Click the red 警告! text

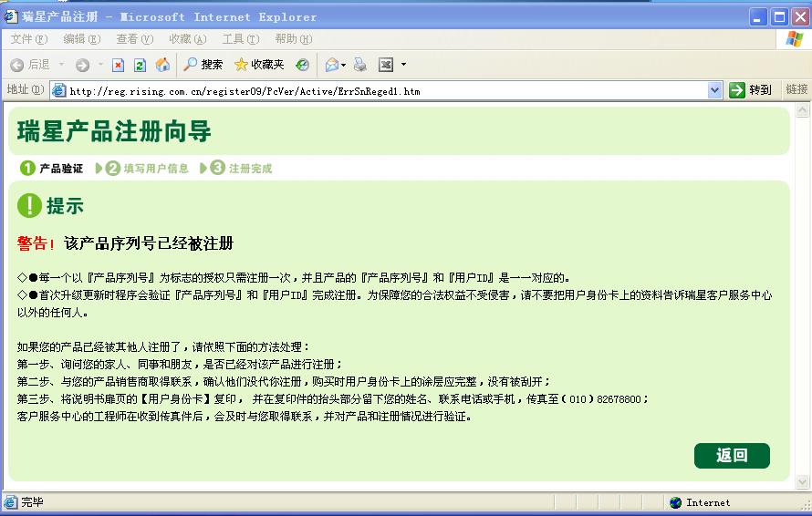coord(36,243)
